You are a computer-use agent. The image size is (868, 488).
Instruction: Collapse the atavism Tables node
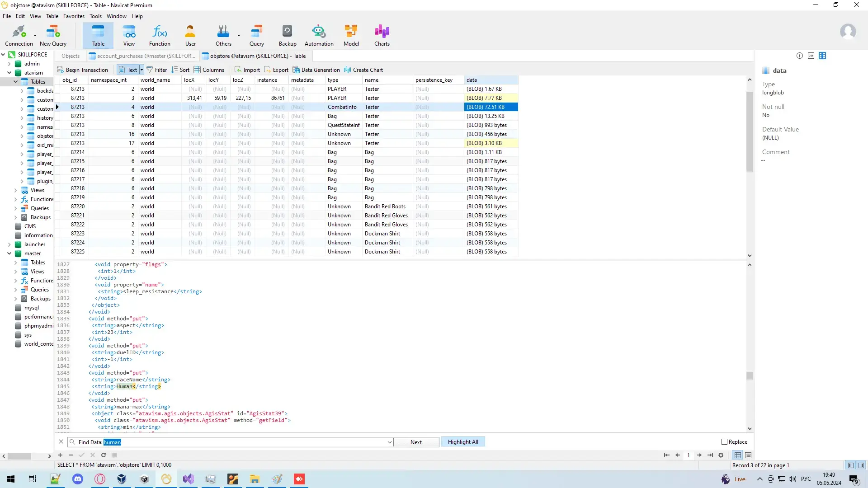pos(15,82)
